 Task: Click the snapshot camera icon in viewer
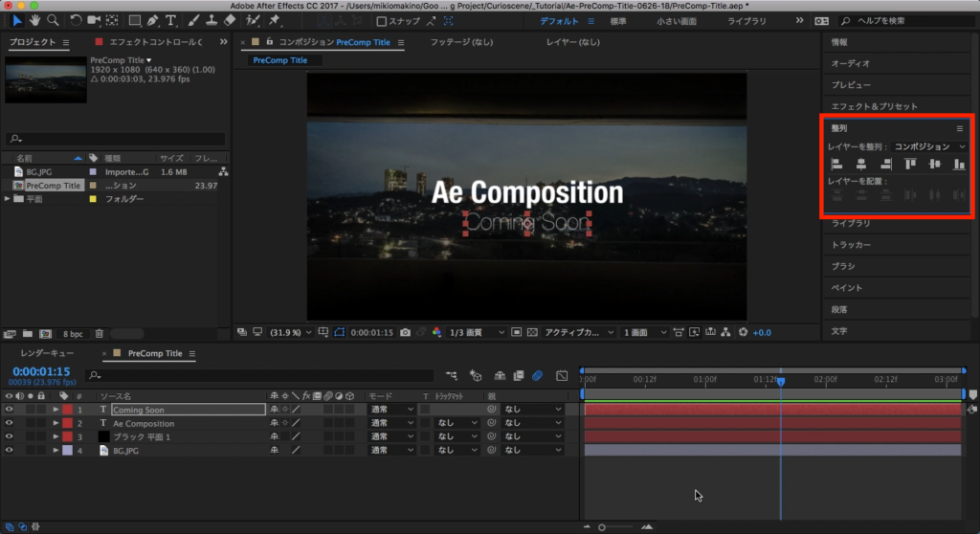[x=406, y=332]
